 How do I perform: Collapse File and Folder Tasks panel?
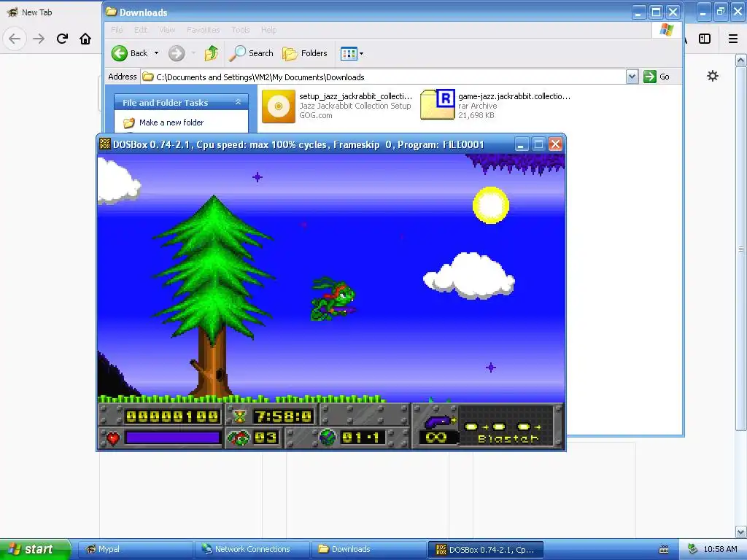(x=238, y=102)
